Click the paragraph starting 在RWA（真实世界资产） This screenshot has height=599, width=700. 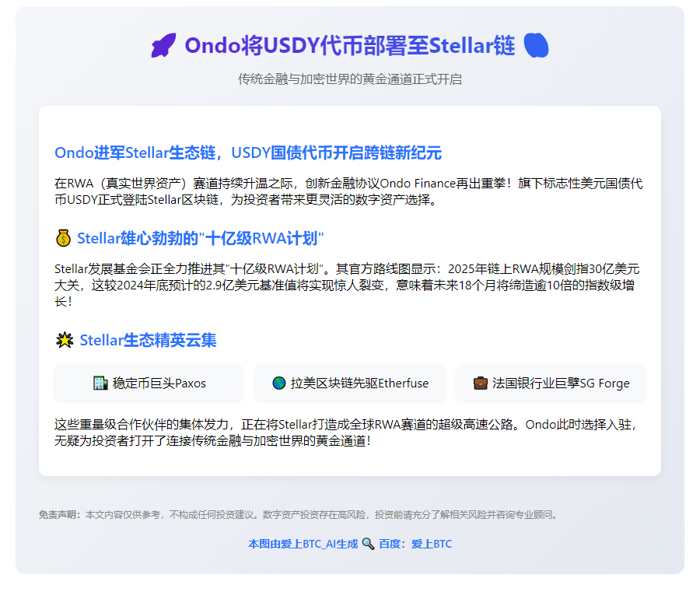(x=349, y=191)
